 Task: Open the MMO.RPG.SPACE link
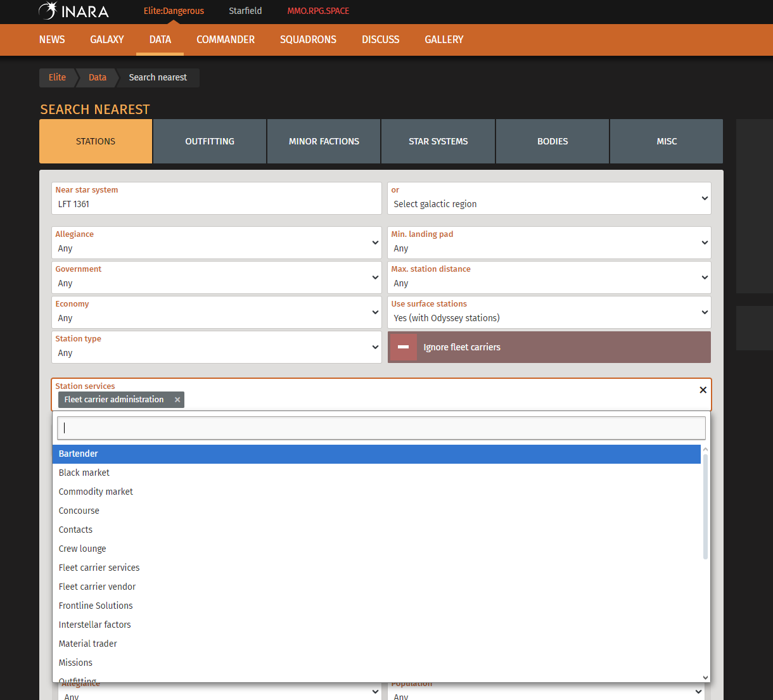click(318, 11)
